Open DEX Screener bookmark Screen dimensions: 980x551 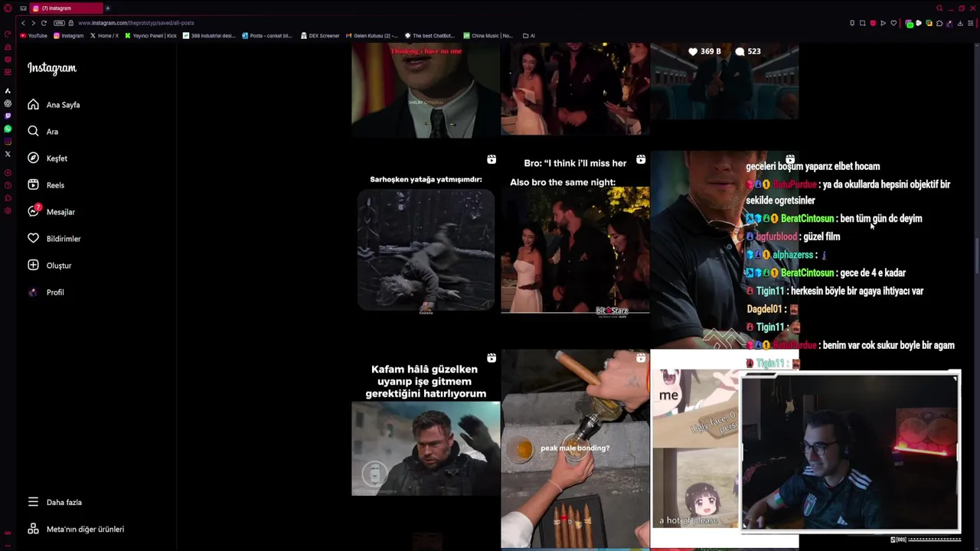point(320,35)
